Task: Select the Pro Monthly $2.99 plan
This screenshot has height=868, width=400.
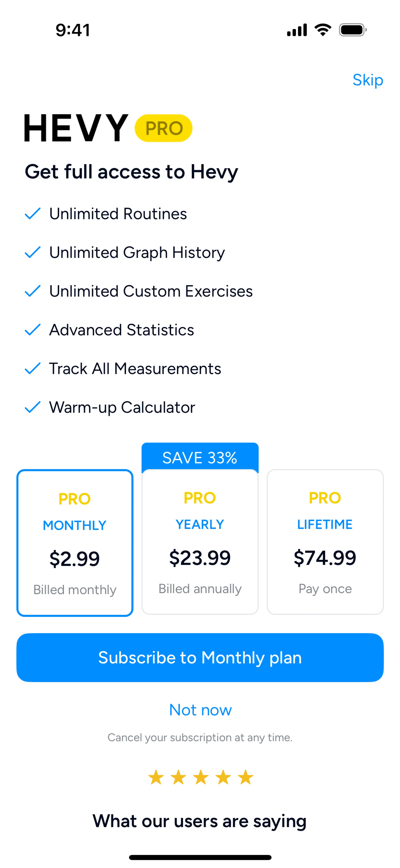Action: [x=75, y=542]
